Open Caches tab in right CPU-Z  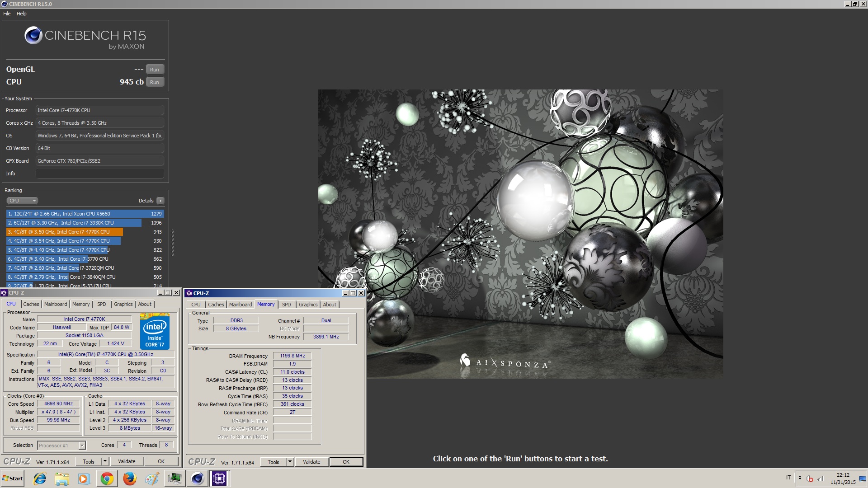tap(216, 305)
